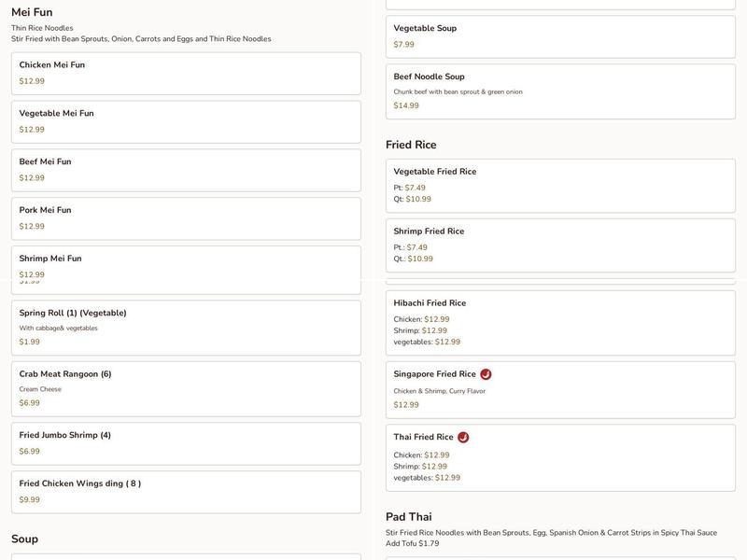Select Shrimp Fried Rice item
Screen dimensions: 747x560
[x=560, y=245]
